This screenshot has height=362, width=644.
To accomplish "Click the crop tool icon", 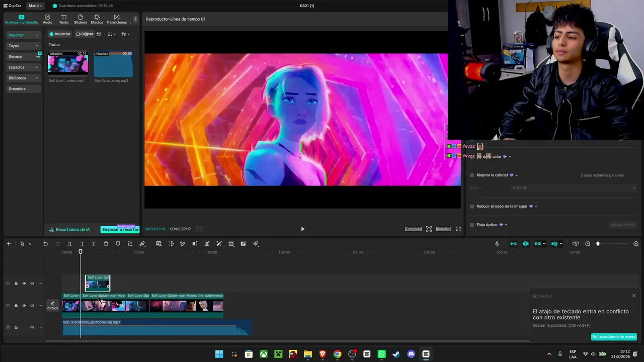I will pyautogui.click(x=130, y=244).
